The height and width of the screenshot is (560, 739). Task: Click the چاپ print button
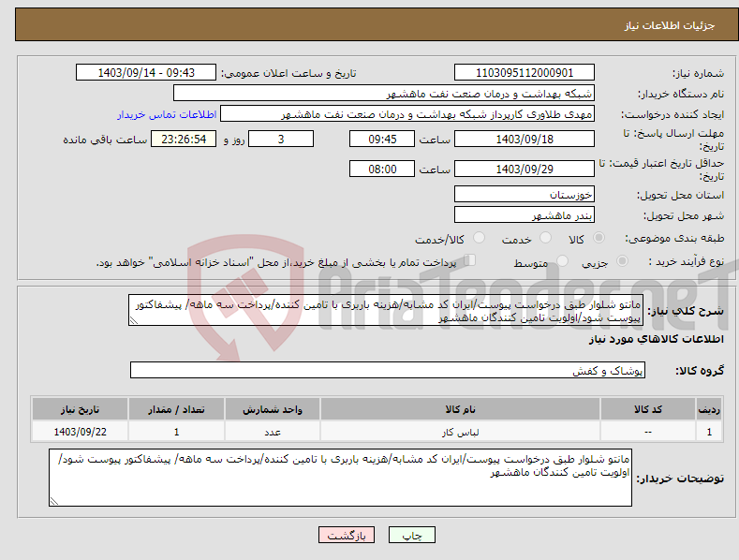point(412,536)
